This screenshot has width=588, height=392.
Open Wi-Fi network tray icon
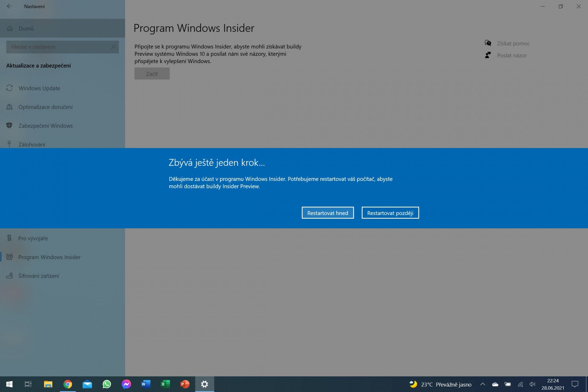520,384
